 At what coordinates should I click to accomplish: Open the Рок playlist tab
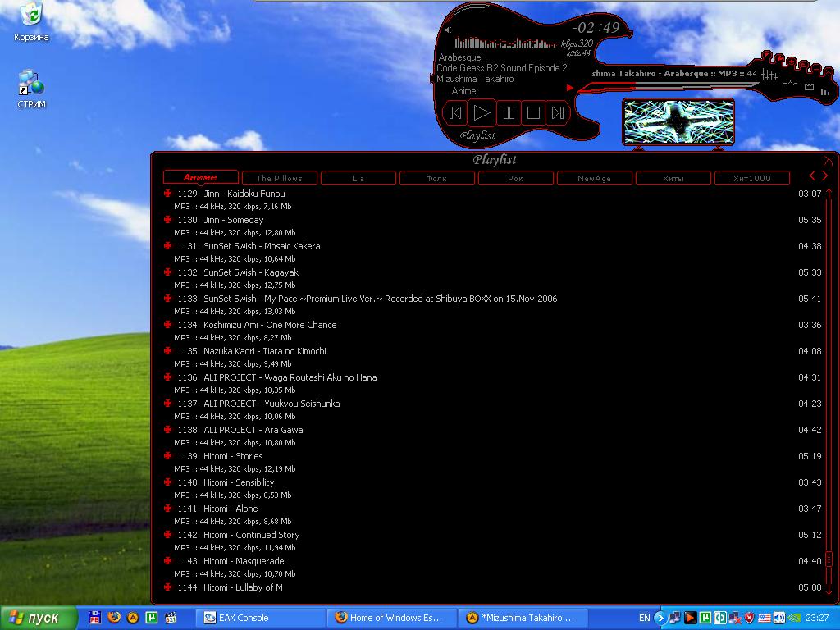click(x=515, y=178)
